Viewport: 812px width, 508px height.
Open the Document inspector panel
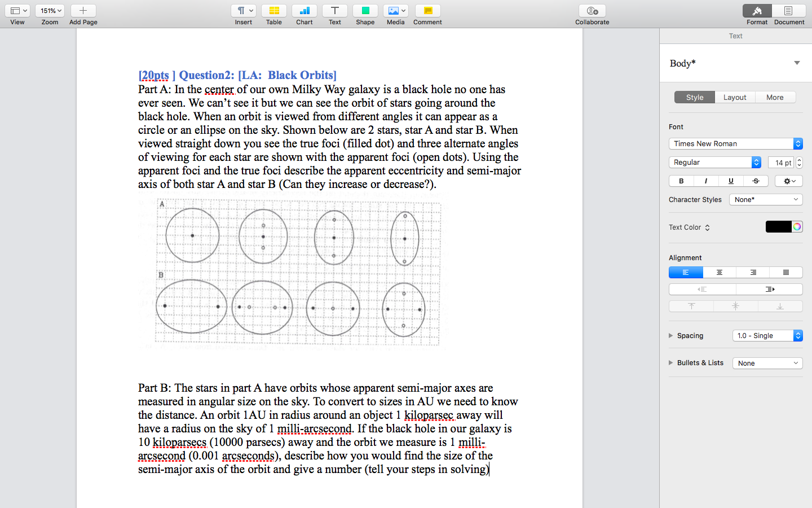[788, 11]
